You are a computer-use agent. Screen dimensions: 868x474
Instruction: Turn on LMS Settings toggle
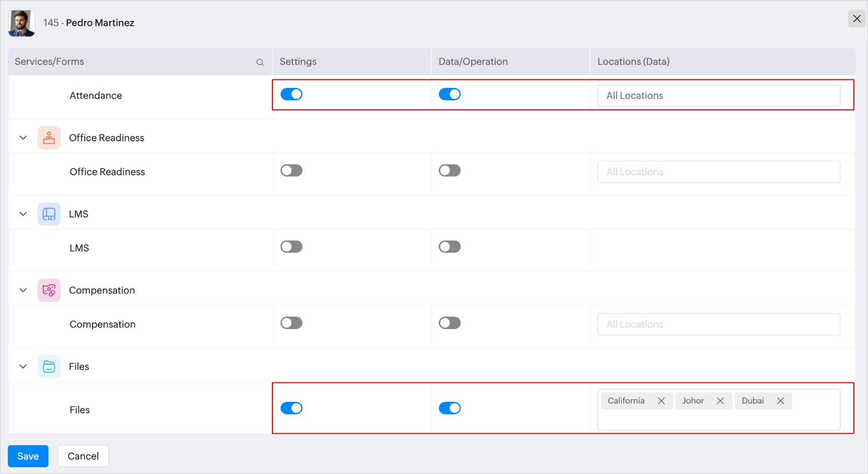(291, 247)
